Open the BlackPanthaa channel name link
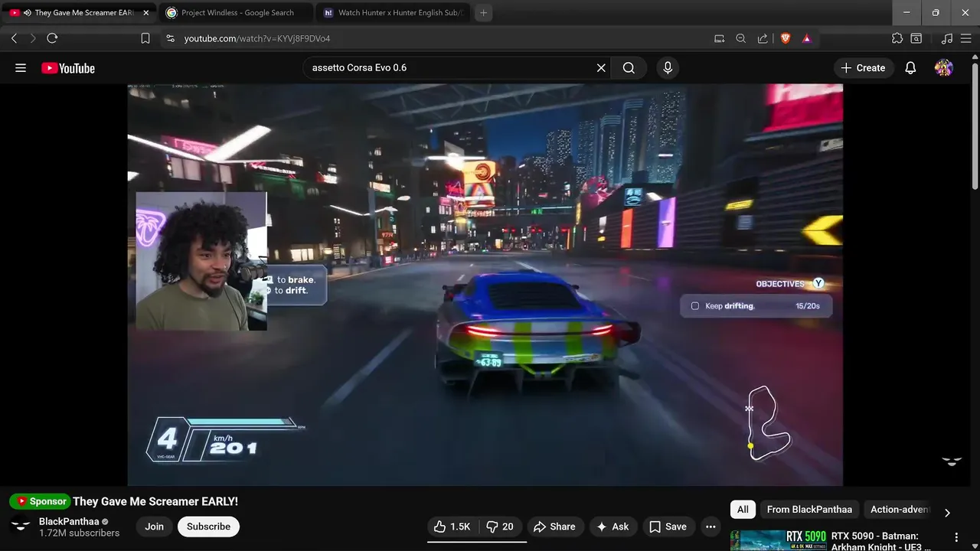Viewport: 980px width, 551px height. pyautogui.click(x=69, y=521)
